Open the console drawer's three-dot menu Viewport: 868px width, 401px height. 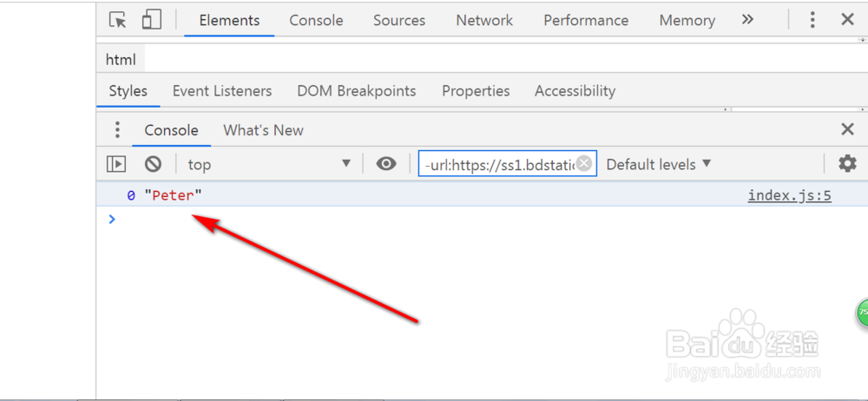117,130
